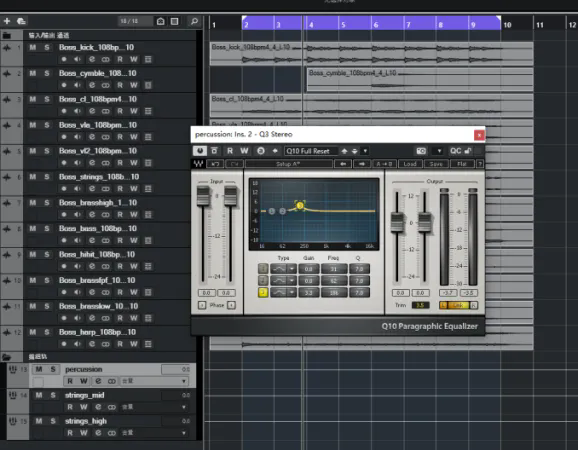Select the percussion group track

click(x=84, y=369)
